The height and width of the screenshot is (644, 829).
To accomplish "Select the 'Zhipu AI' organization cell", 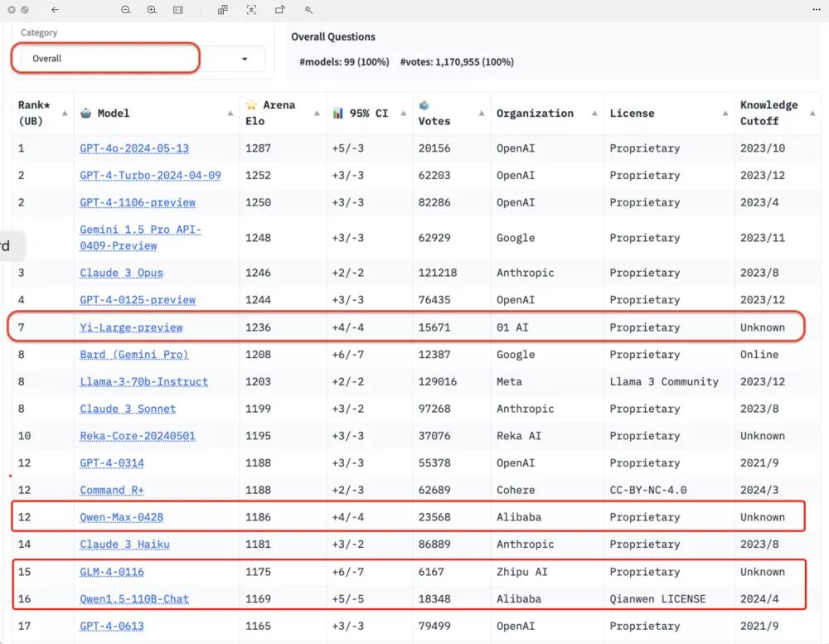I will coord(521,572).
